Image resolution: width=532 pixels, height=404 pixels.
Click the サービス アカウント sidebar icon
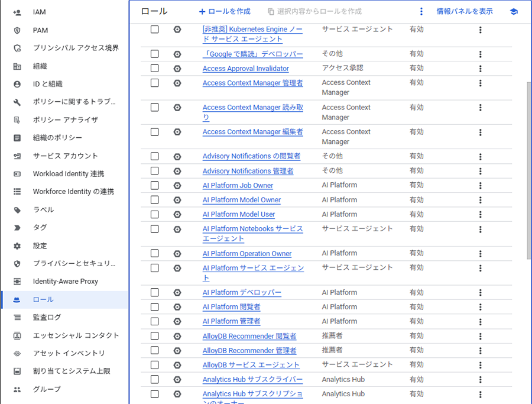pyautogui.click(x=17, y=156)
